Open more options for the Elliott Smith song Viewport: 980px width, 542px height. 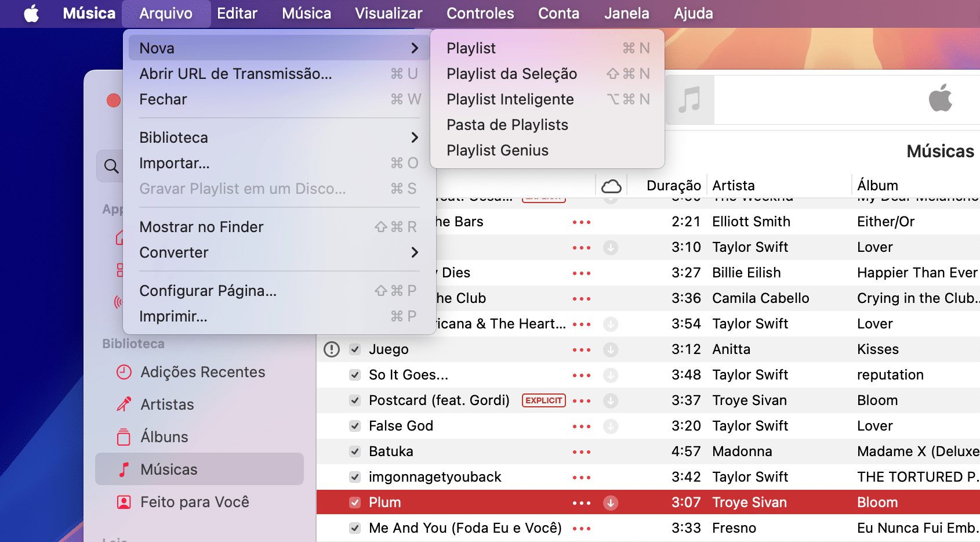pos(582,222)
